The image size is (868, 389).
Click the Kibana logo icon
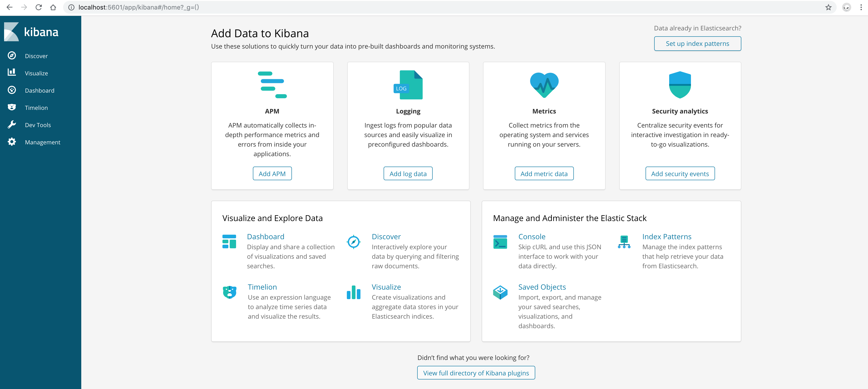[11, 32]
